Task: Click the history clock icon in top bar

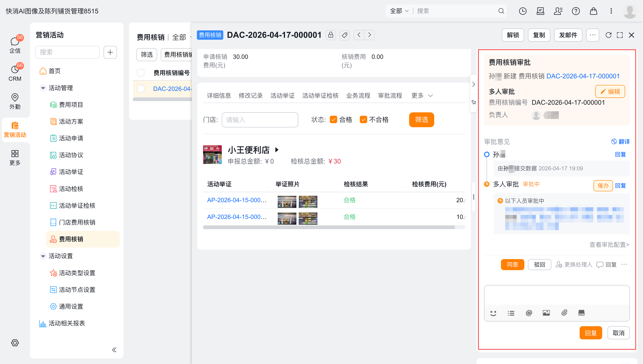Action: [523, 11]
